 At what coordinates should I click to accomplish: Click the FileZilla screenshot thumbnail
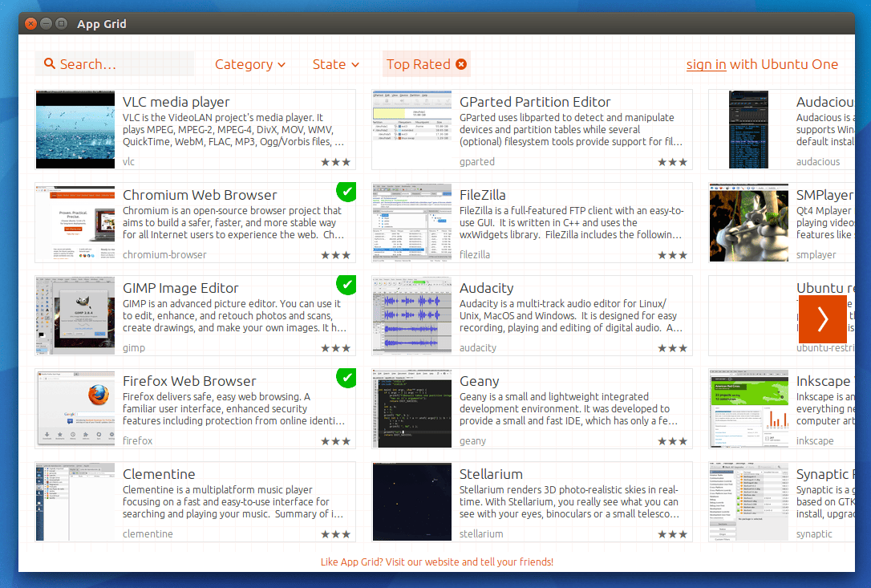point(411,222)
